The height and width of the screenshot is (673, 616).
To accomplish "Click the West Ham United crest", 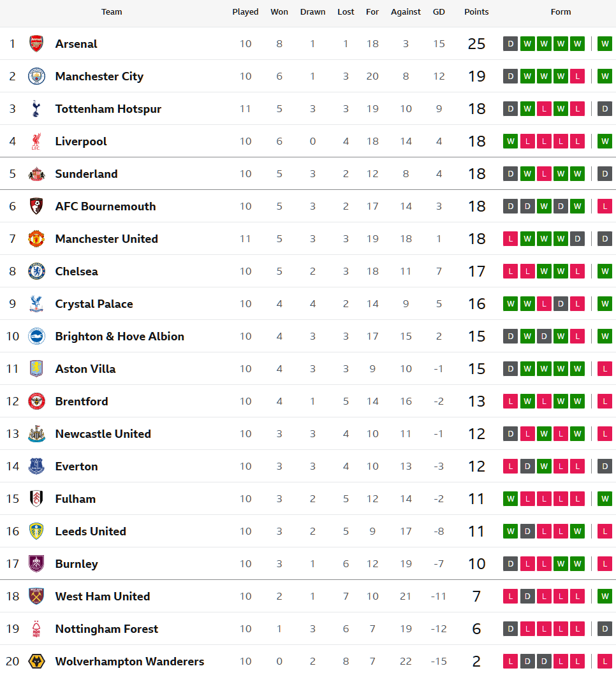I will click(x=36, y=597).
